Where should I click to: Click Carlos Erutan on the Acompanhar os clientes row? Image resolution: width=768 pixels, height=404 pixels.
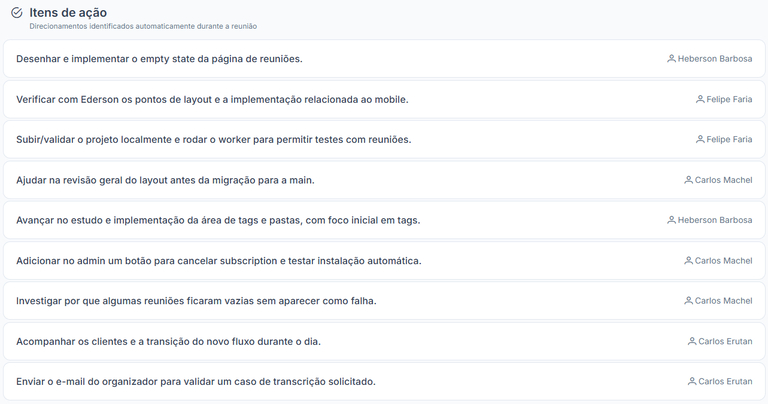(725, 341)
